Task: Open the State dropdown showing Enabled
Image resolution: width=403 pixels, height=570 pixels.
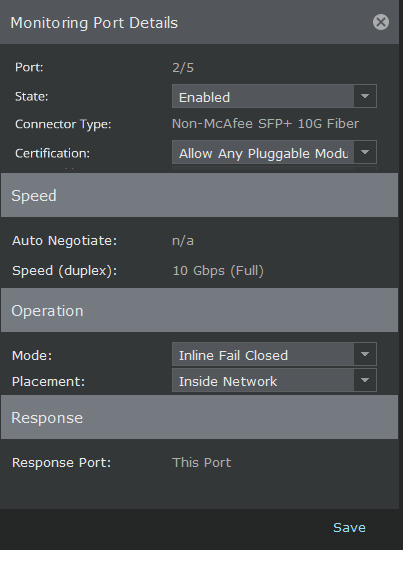Action: click(x=274, y=96)
